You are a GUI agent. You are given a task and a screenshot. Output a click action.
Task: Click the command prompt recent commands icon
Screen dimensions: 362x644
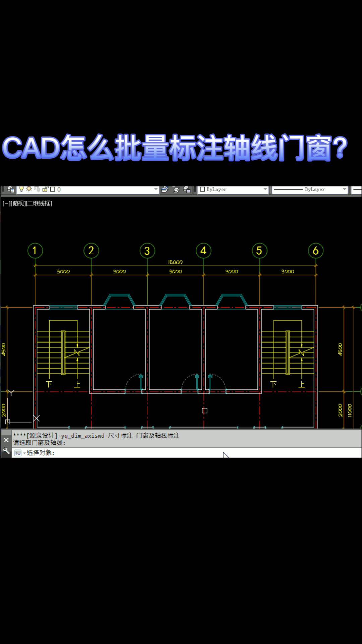(18, 453)
